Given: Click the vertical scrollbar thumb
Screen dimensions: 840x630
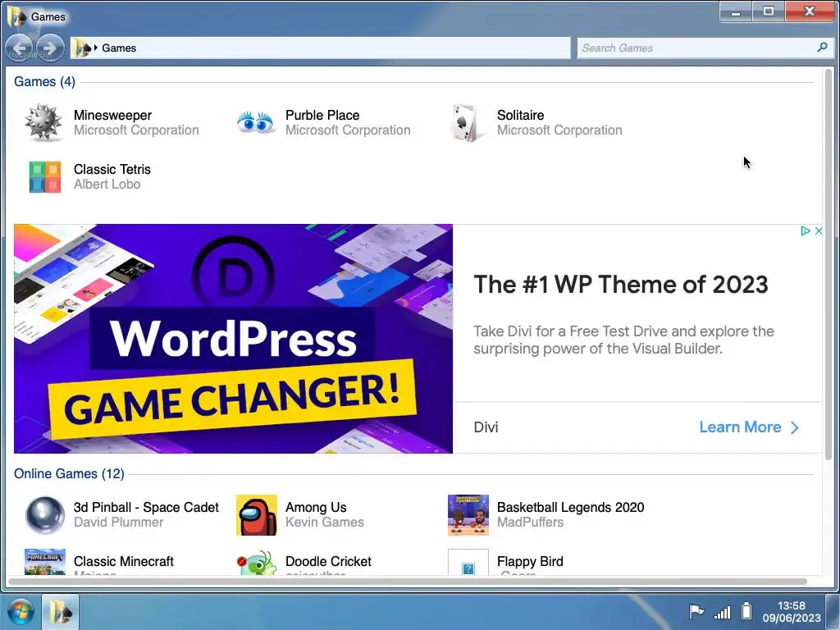Looking at the screenshot, I should 829,264.
